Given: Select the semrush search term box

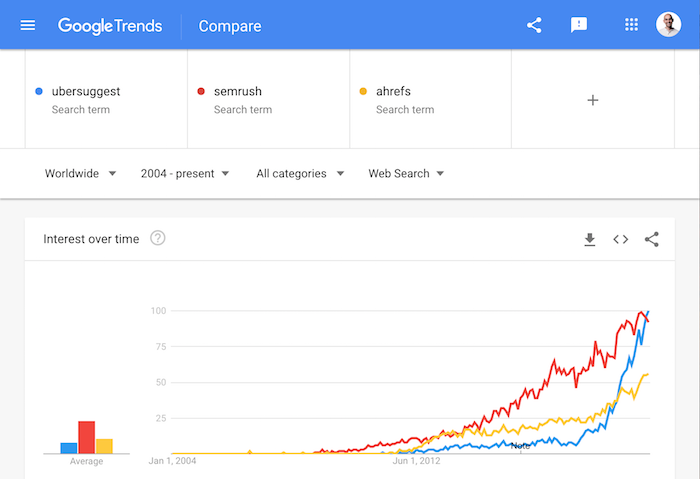Looking at the screenshot, I should (269, 99).
